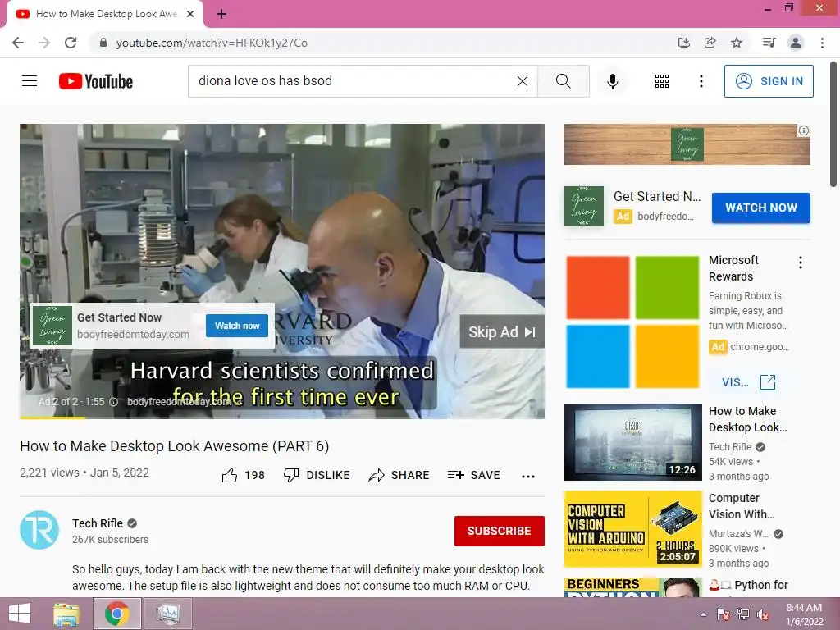Click Skip Ad on the video
The width and height of the screenshot is (840, 630).
point(502,331)
